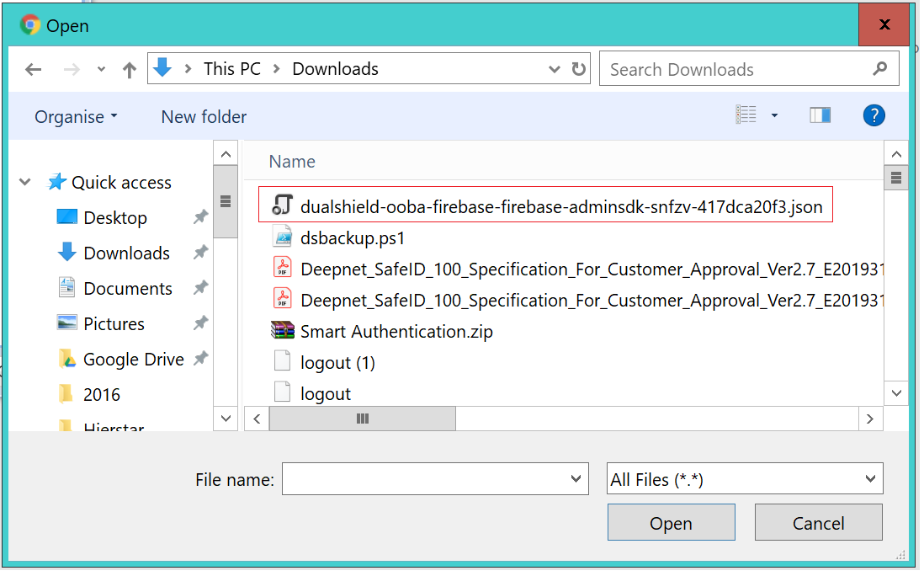Go up one folder level
Image resolution: width=924 pixels, height=576 pixels.
129,70
